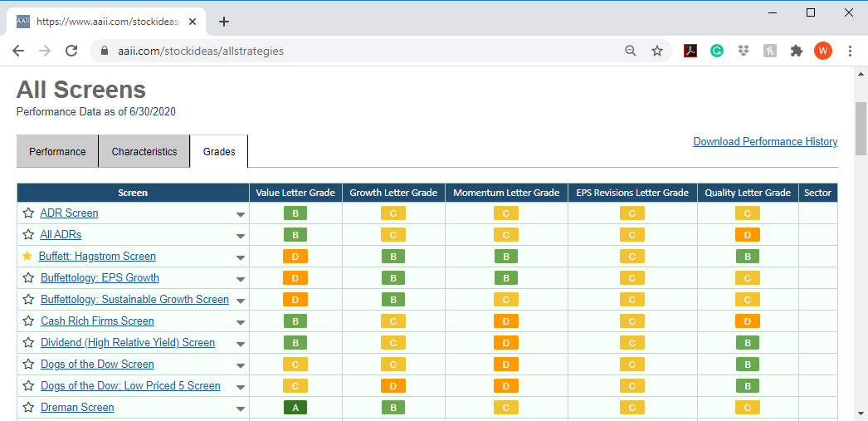Open the Grammarly extension icon
The width and height of the screenshot is (868, 421).
click(717, 51)
